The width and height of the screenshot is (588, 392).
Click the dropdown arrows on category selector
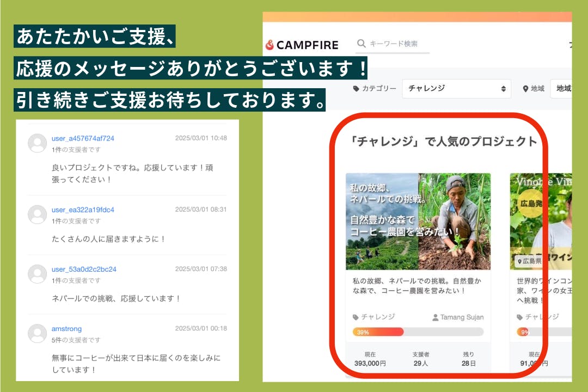tap(503, 89)
